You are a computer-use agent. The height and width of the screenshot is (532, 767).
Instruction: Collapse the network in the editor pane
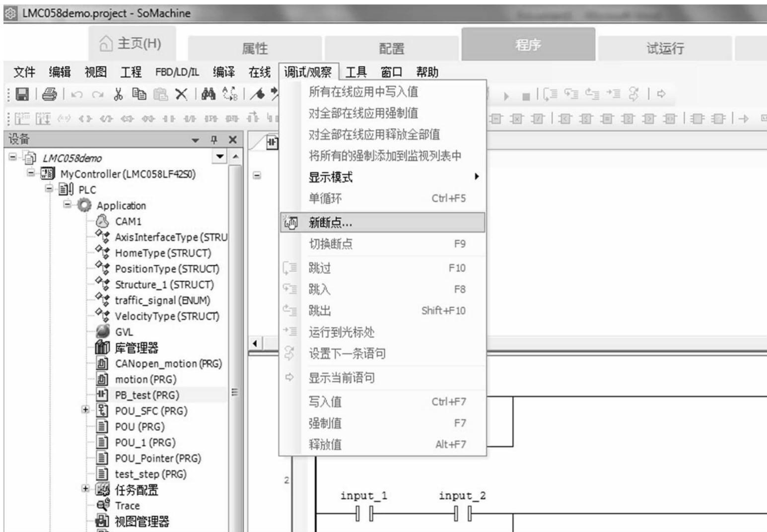257,175
